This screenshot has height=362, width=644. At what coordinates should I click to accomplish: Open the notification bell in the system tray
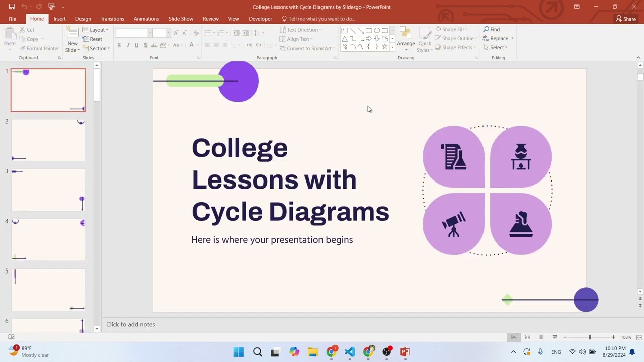pos(632,352)
